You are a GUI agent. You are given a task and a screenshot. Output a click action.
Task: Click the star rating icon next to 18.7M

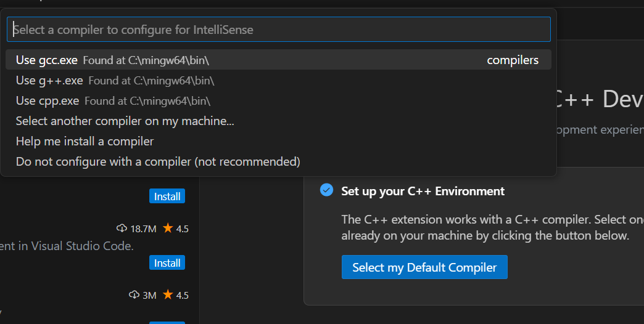(x=168, y=228)
